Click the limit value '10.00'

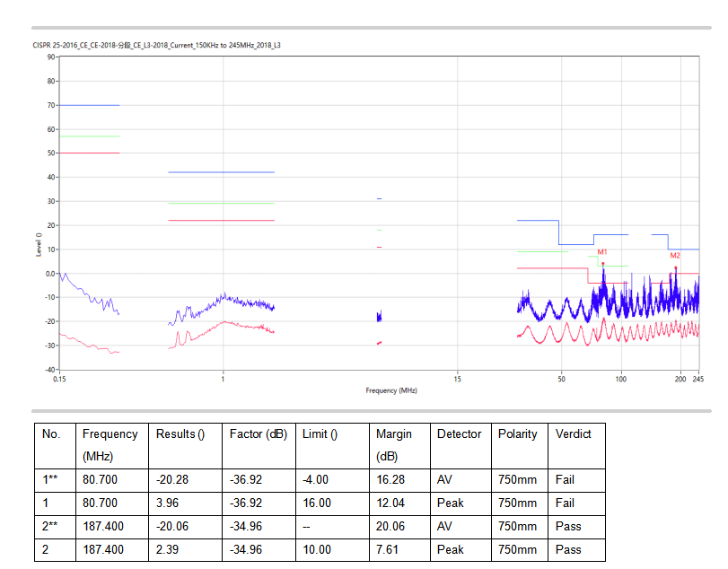click(x=317, y=549)
